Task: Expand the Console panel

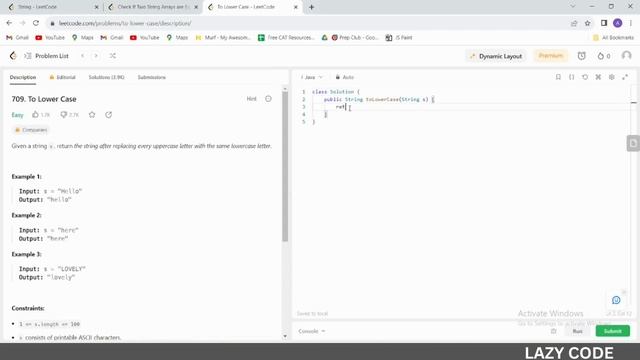Action: pos(312,331)
